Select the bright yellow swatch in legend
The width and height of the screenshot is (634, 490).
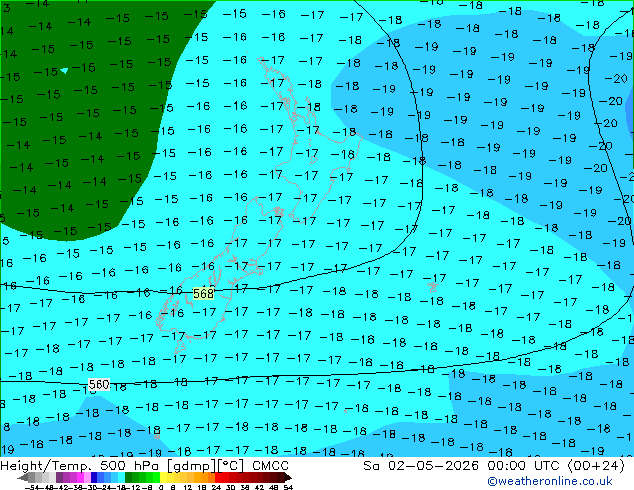coord(163,477)
